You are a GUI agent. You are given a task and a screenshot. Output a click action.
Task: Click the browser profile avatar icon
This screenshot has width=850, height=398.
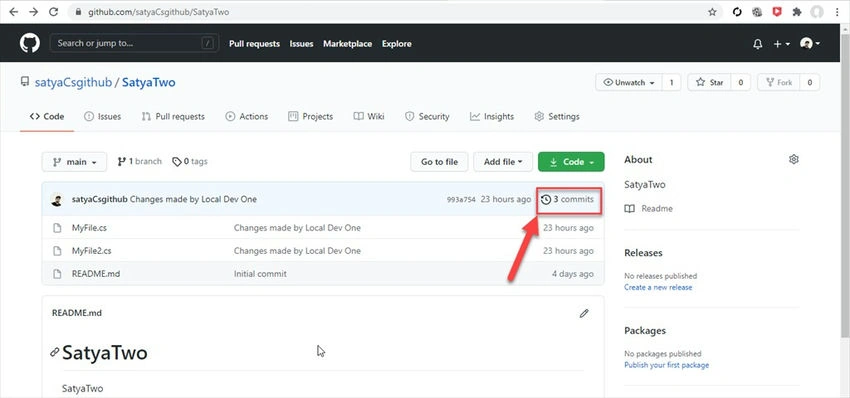pyautogui.click(x=817, y=12)
